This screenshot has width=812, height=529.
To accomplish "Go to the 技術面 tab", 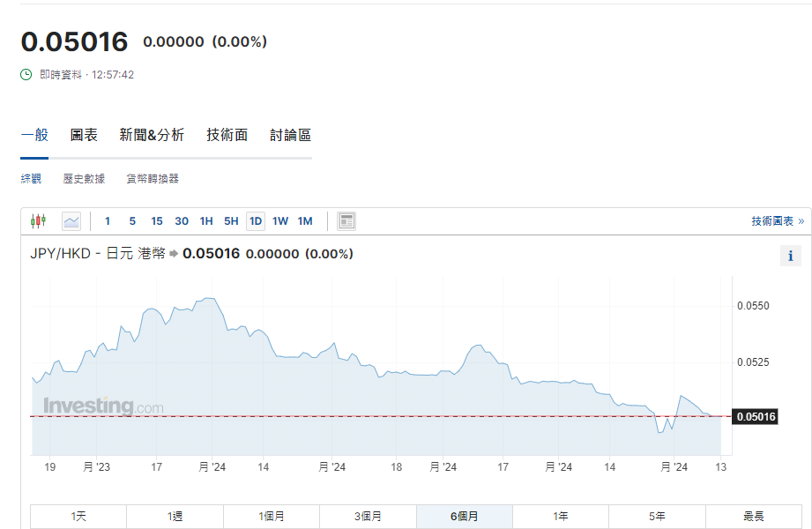I will (x=227, y=135).
